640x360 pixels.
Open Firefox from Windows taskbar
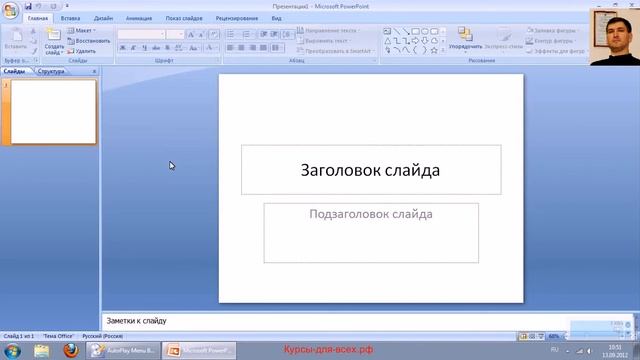click(x=71, y=350)
